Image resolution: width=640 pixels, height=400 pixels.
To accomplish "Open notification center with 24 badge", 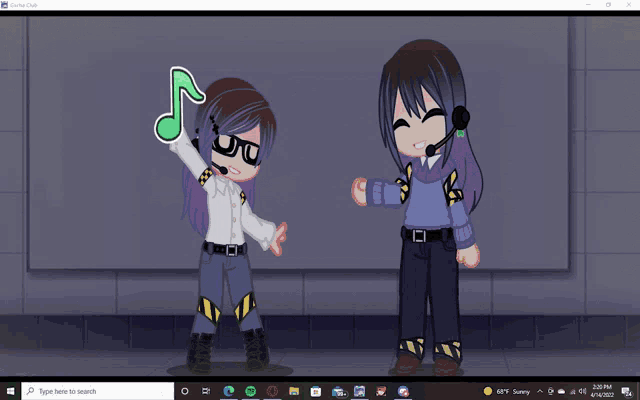I will point(627,391).
